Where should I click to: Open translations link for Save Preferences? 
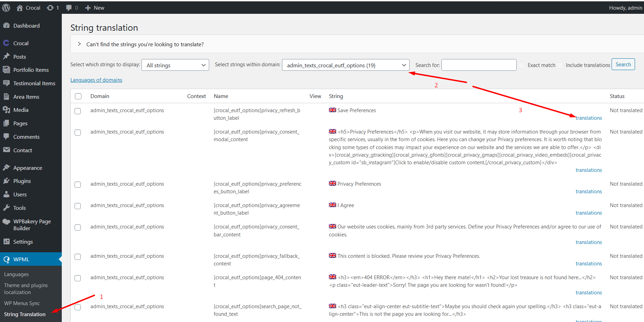click(589, 118)
